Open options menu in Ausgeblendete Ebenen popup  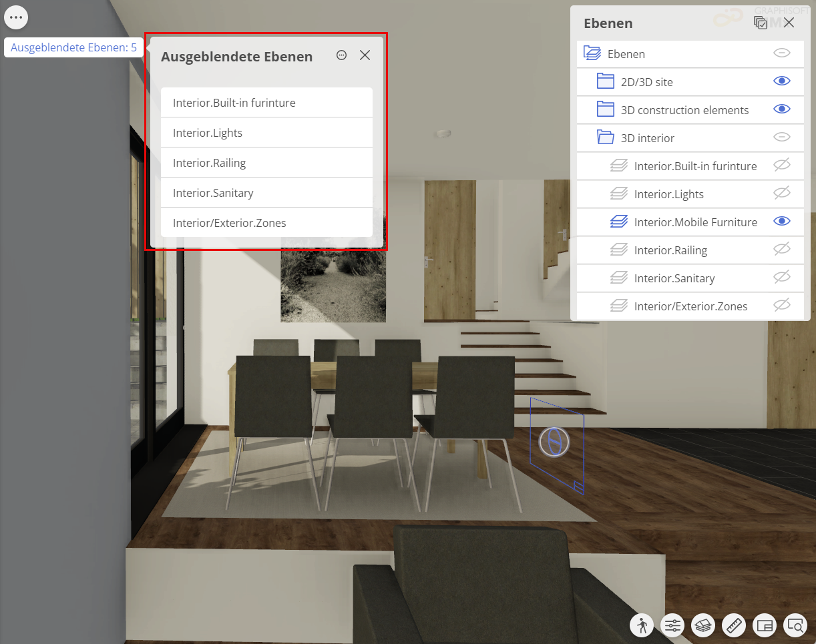click(342, 55)
